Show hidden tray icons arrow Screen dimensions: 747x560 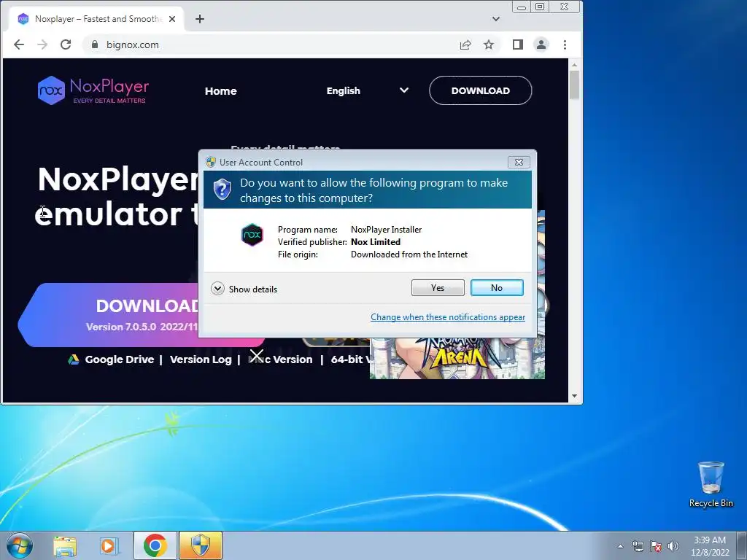620,546
